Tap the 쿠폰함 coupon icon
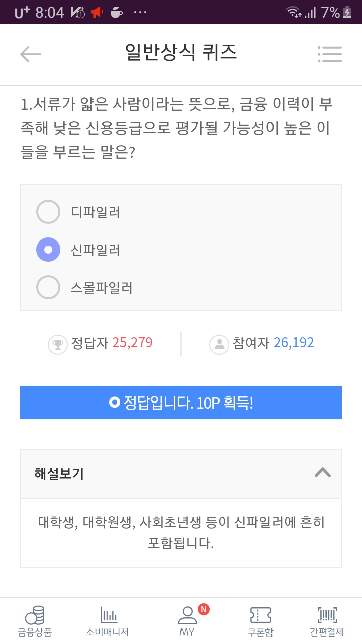Viewport: 362px width, 644px height. click(261, 615)
